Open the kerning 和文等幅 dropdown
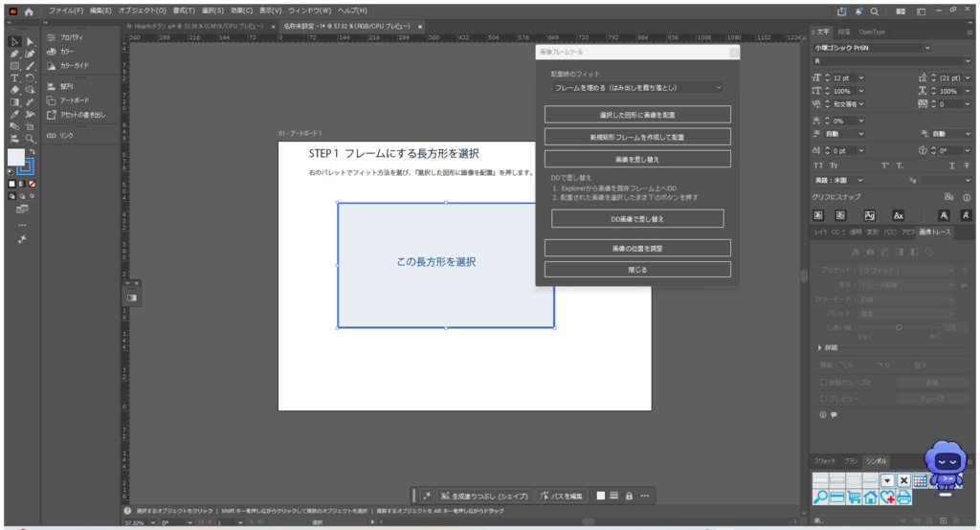The width and height of the screenshot is (980, 530). tap(861, 104)
